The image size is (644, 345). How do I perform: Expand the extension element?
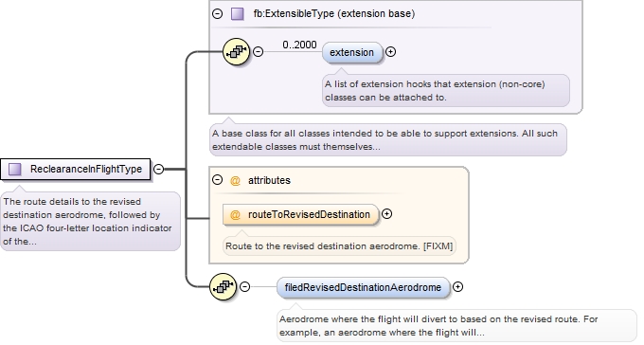pyautogui.click(x=390, y=52)
